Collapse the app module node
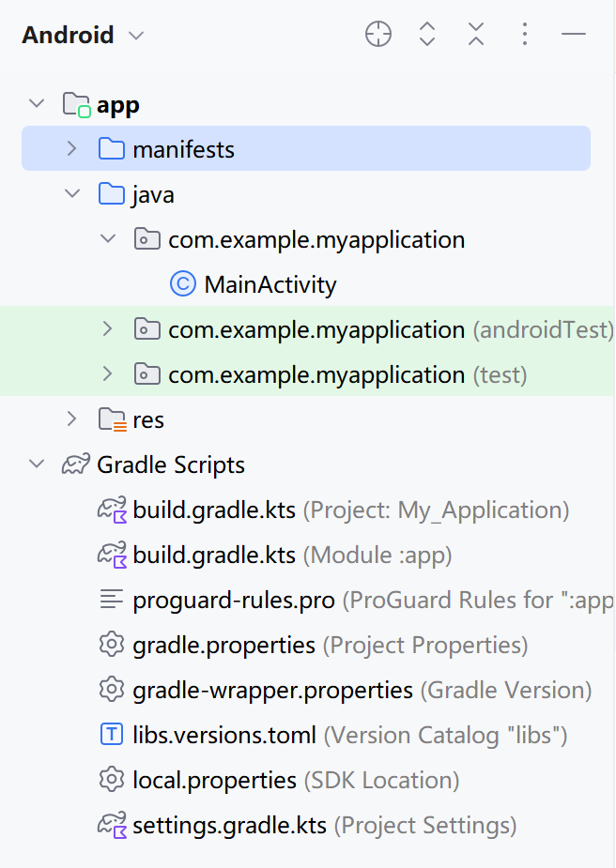616x868 pixels. [x=37, y=104]
